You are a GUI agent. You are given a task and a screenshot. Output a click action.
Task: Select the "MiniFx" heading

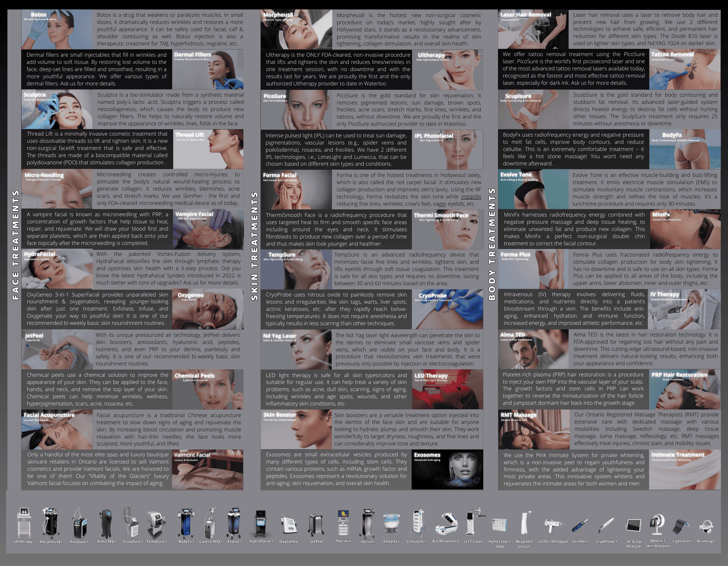click(x=661, y=215)
